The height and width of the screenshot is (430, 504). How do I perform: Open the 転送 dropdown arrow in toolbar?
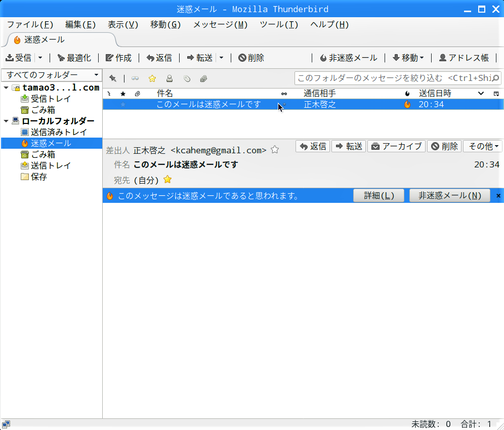(x=222, y=58)
